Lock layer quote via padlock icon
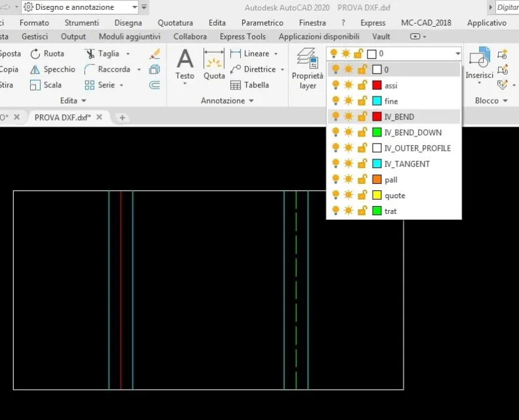 point(362,195)
